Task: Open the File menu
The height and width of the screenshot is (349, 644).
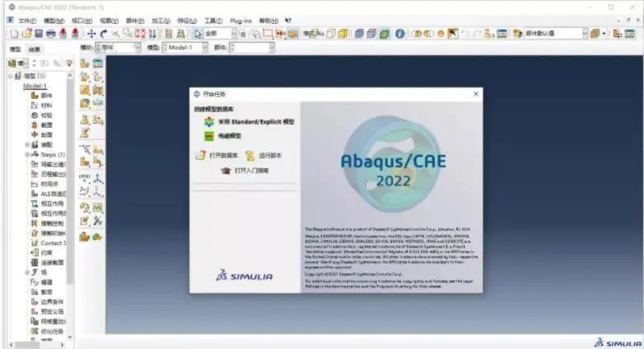Action: pos(27,21)
